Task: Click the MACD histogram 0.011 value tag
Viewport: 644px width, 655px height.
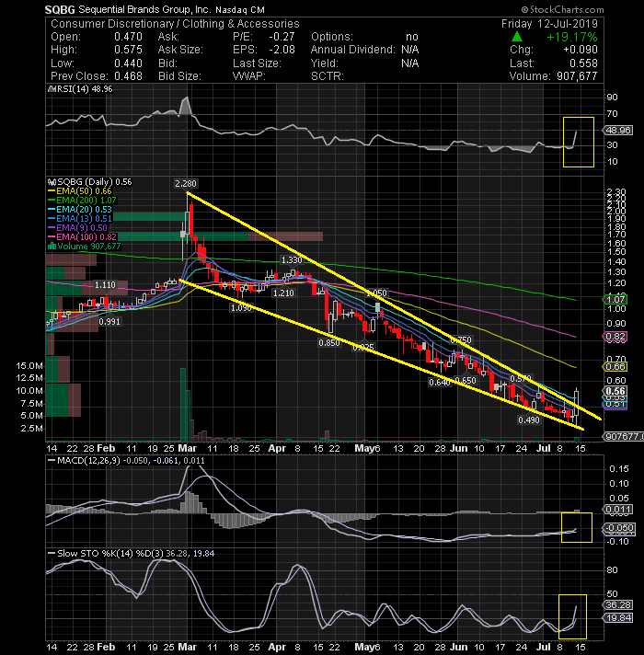Action: [x=617, y=510]
